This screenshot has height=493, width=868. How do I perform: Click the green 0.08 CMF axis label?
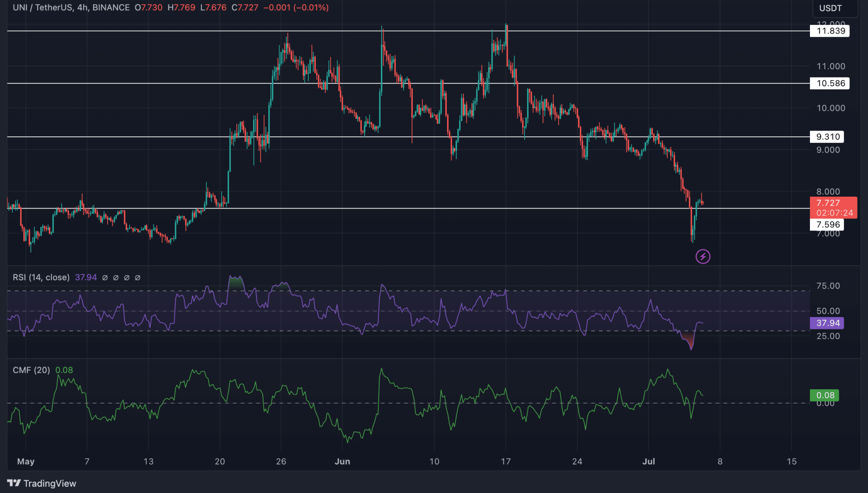[x=825, y=396]
